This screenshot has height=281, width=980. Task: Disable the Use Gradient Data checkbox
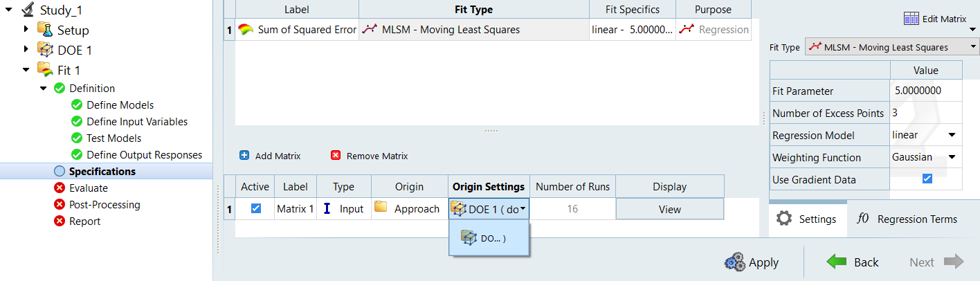coord(927,179)
